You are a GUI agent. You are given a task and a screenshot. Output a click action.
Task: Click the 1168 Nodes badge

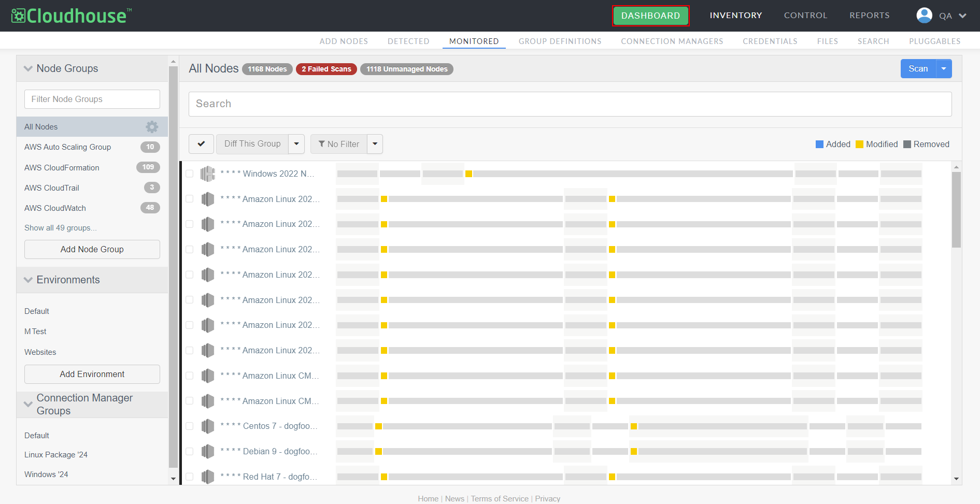point(267,69)
